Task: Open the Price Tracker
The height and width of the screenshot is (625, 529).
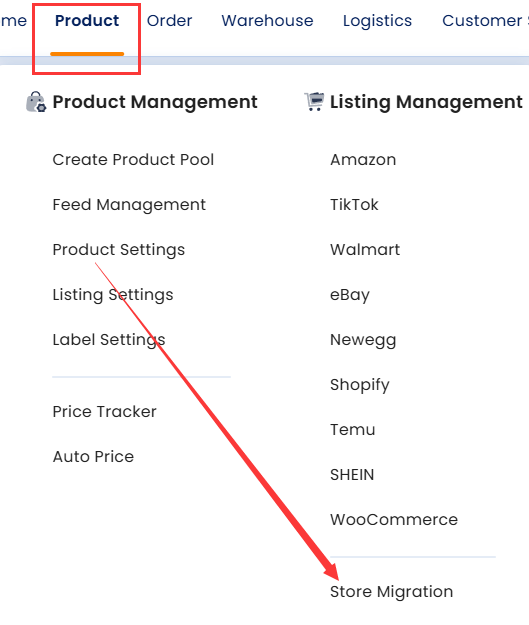Action: pos(104,412)
